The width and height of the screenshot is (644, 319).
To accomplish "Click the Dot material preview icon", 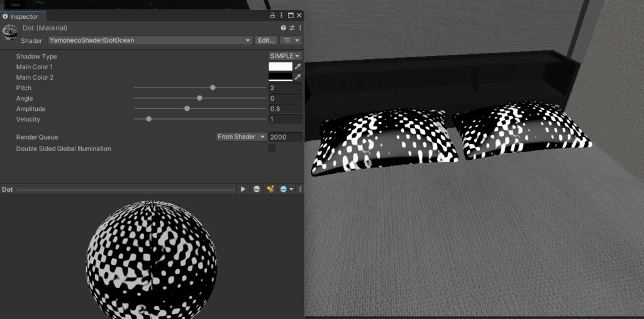I will (x=10, y=32).
